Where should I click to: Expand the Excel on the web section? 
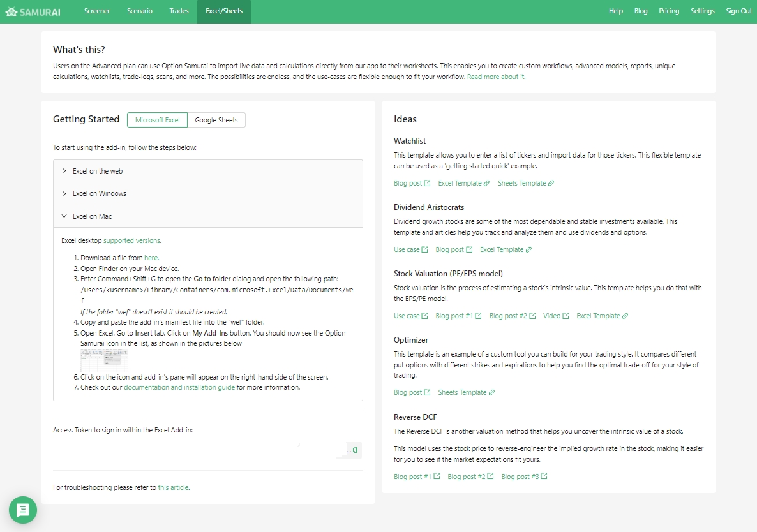pos(208,171)
